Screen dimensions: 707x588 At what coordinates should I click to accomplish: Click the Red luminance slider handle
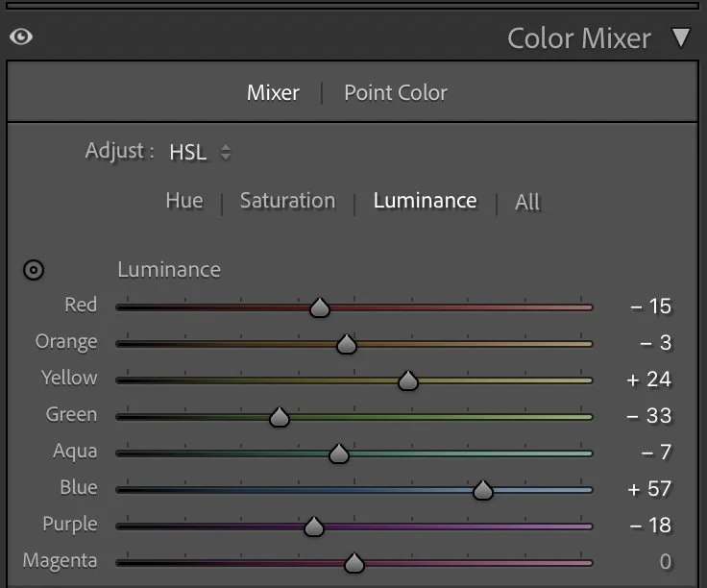pos(320,307)
